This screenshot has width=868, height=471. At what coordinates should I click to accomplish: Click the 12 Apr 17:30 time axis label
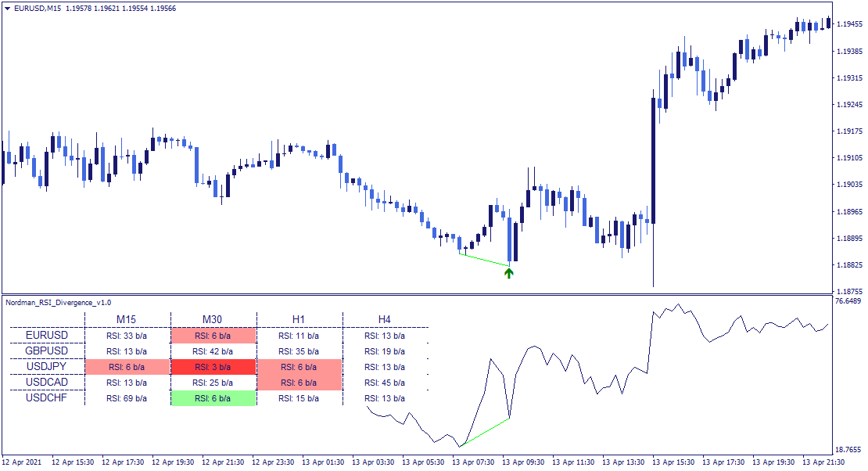tap(123, 462)
